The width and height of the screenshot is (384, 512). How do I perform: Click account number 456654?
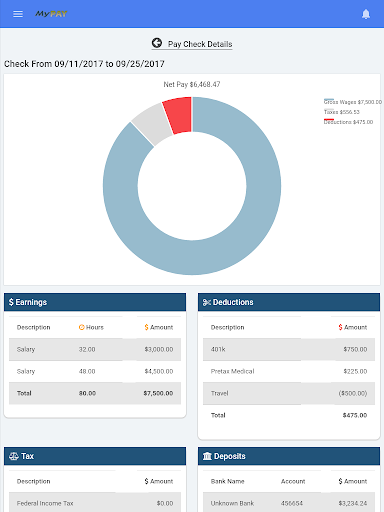coord(292,503)
